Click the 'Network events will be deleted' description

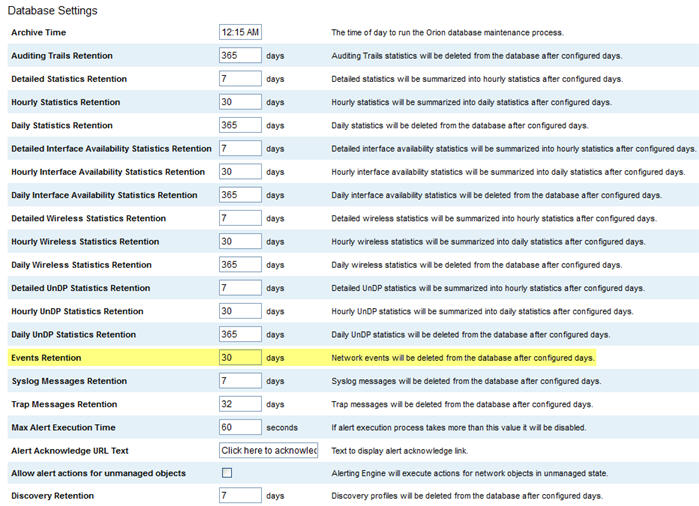[463, 358]
